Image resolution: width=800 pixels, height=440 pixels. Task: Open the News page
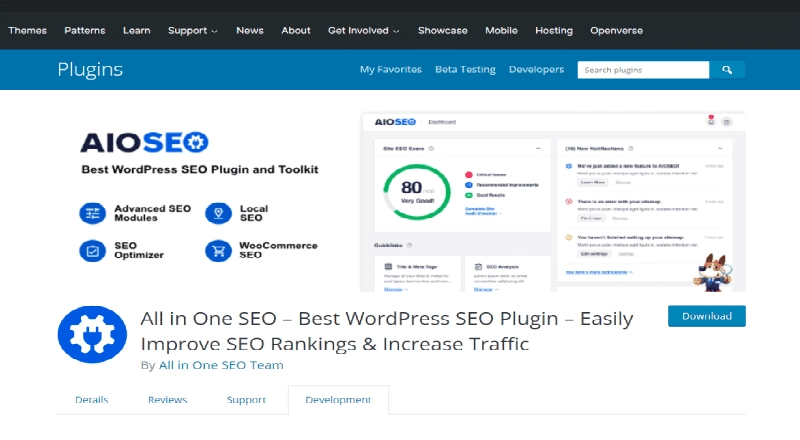(x=250, y=31)
